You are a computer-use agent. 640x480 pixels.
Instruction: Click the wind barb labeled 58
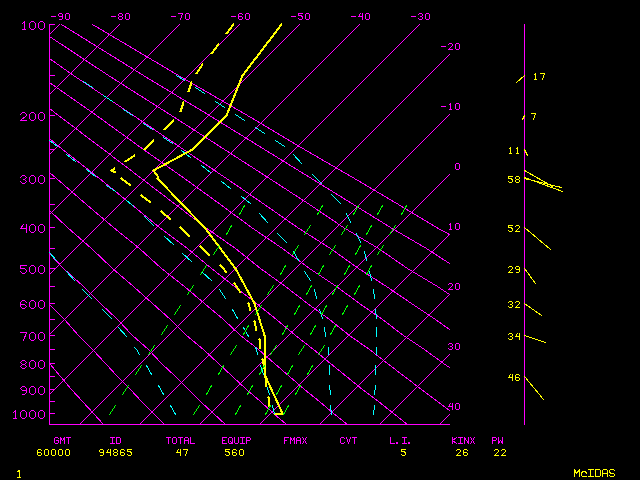tap(543, 182)
